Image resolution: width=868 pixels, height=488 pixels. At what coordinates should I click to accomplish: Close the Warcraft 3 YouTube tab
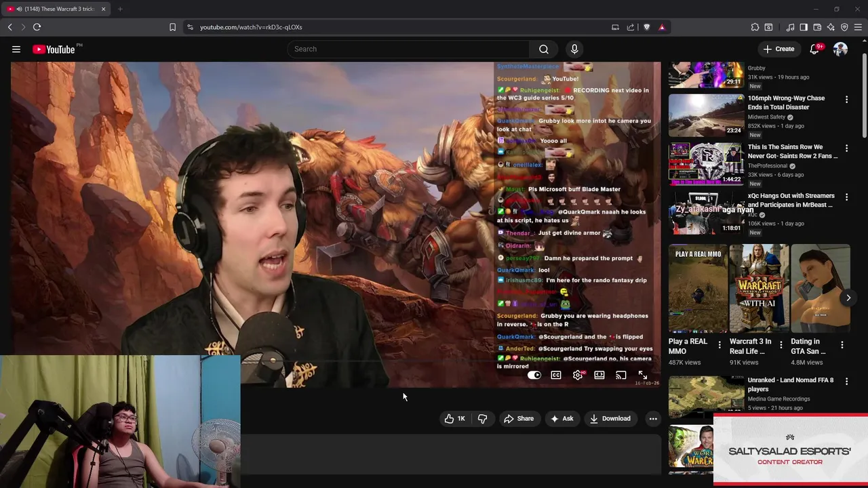(103, 9)
